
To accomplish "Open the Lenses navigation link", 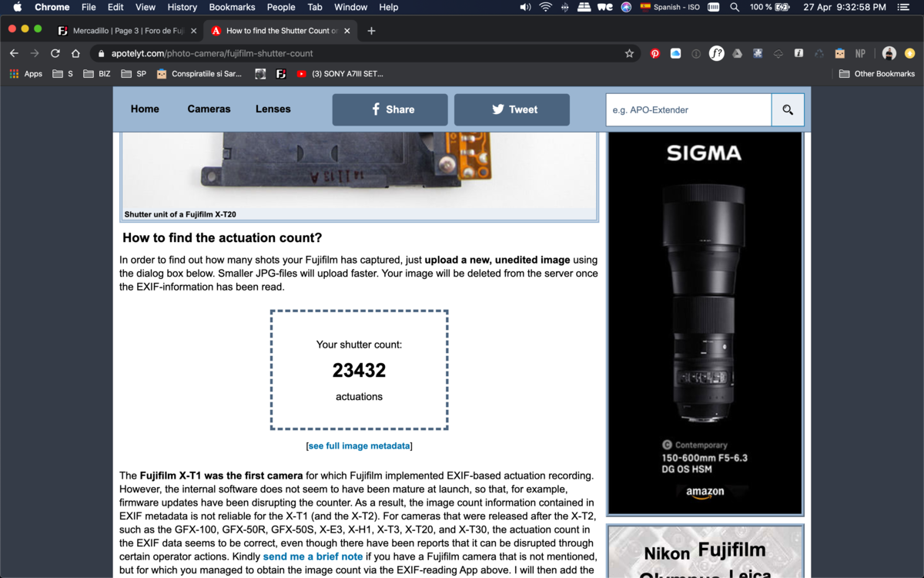I will point(273,109).
